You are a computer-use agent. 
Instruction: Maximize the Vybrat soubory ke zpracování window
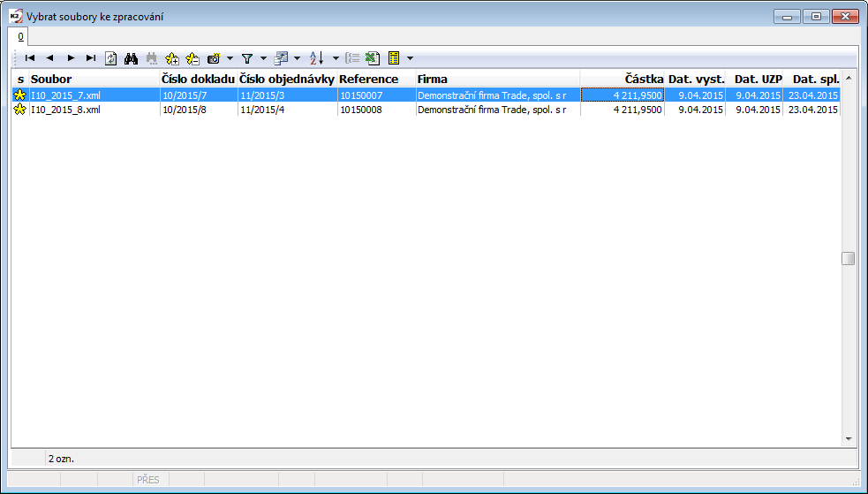click(x=816, y=17)
